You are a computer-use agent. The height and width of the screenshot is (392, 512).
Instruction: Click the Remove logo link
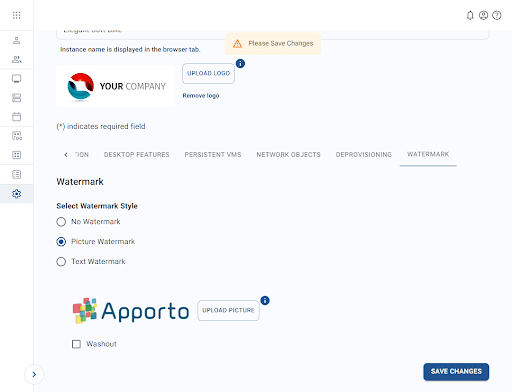(x=201, y=96)
